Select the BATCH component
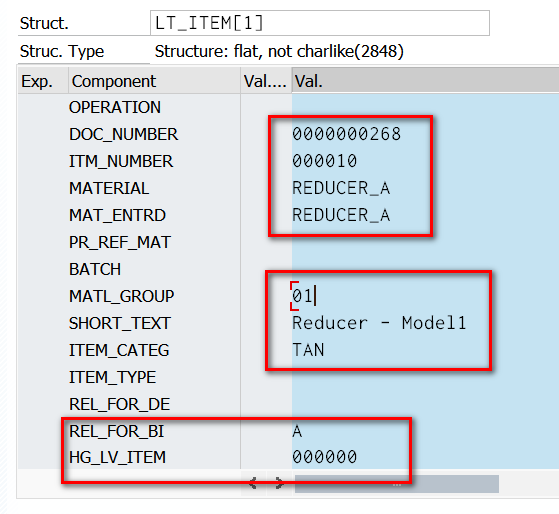This screenshot has height=514, width=559. pos(95,269)
